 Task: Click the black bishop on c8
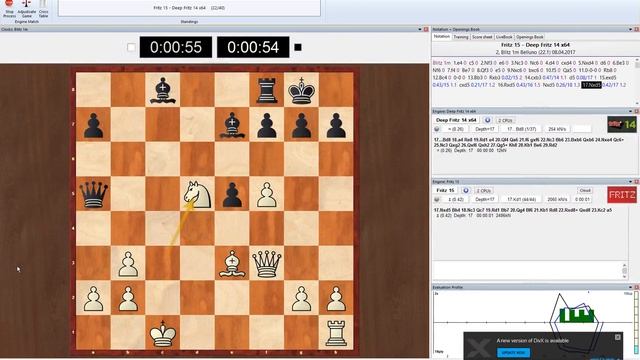(162, 91)
